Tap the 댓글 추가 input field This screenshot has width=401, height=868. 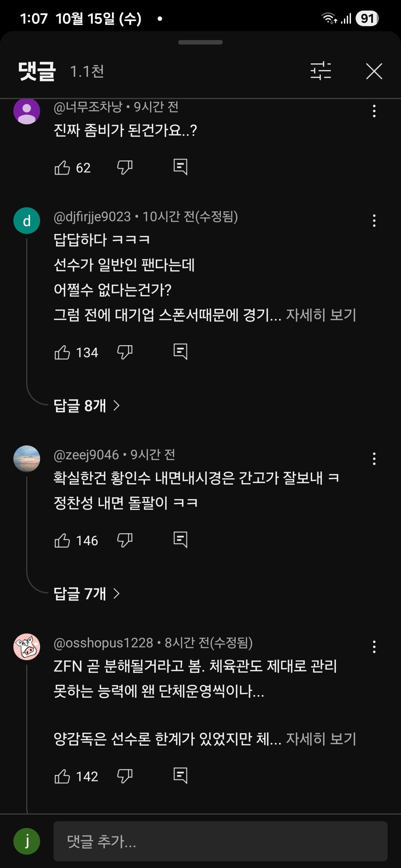[220, 841]
